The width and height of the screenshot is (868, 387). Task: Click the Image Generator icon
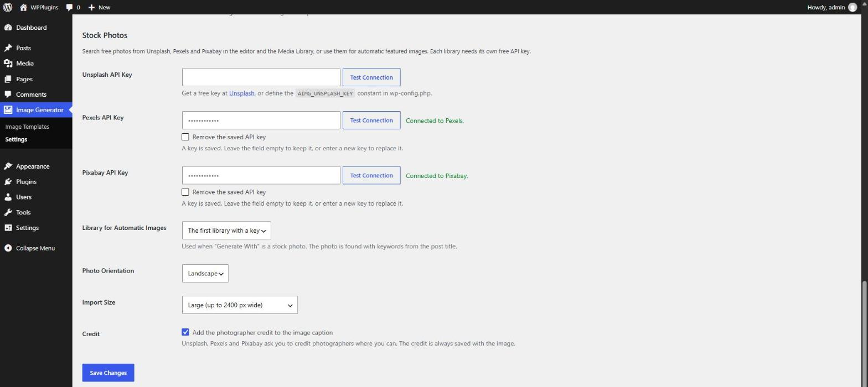pos(8,110)
